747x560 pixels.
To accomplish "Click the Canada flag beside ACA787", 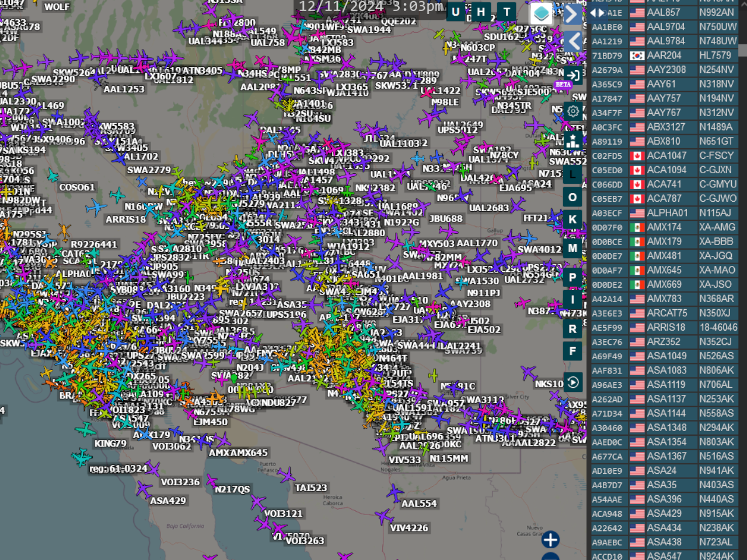I will 637,199.
